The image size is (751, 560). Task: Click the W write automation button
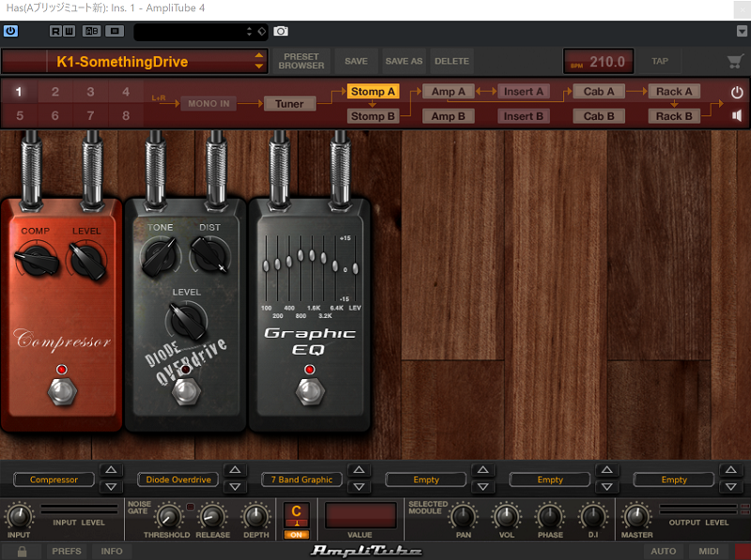pyautogui.click(x=69, y=31)
